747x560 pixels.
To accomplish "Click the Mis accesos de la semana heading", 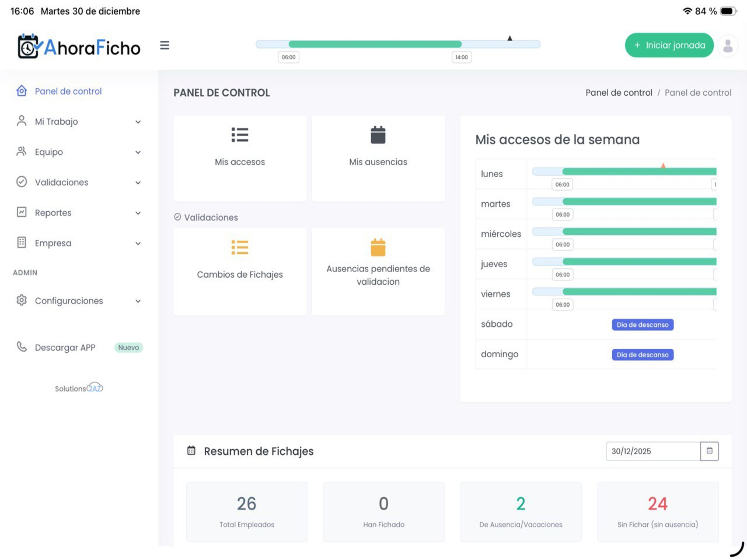I will [x=557, y=139].
